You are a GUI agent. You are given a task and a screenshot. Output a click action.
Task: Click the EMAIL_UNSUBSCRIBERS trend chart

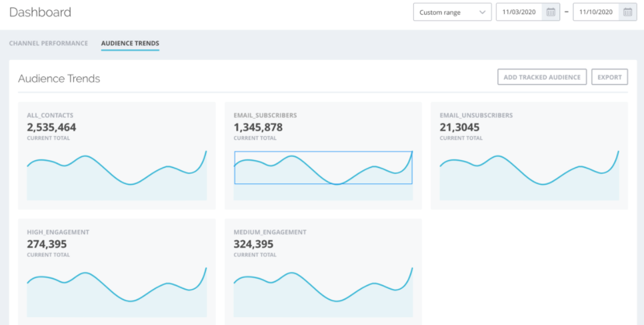pos(529,175)
